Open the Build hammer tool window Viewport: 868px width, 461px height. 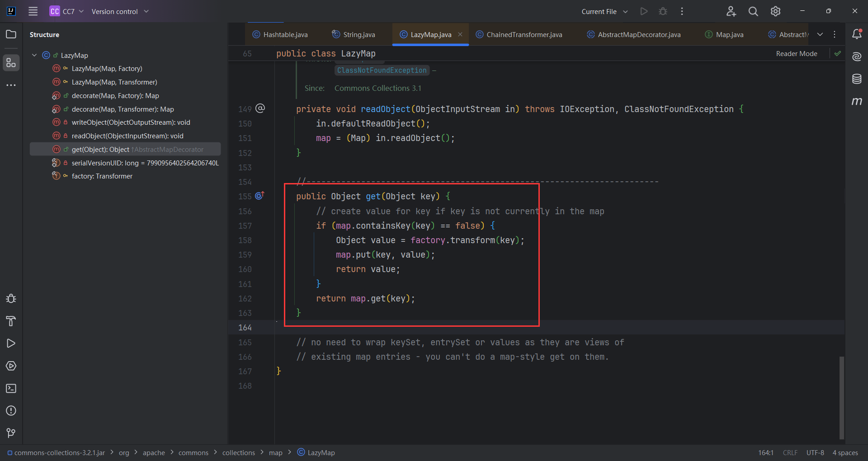pos(11,321)
